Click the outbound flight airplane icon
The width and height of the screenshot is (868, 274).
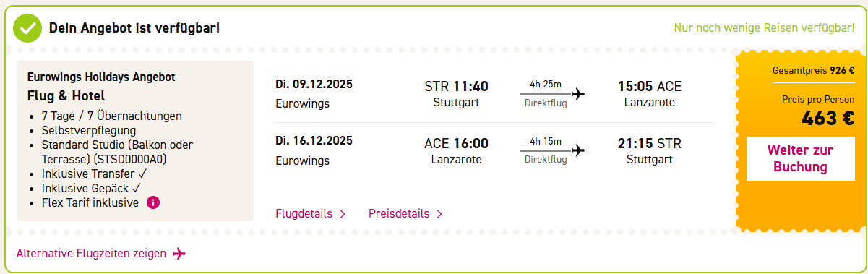point(577,93)
